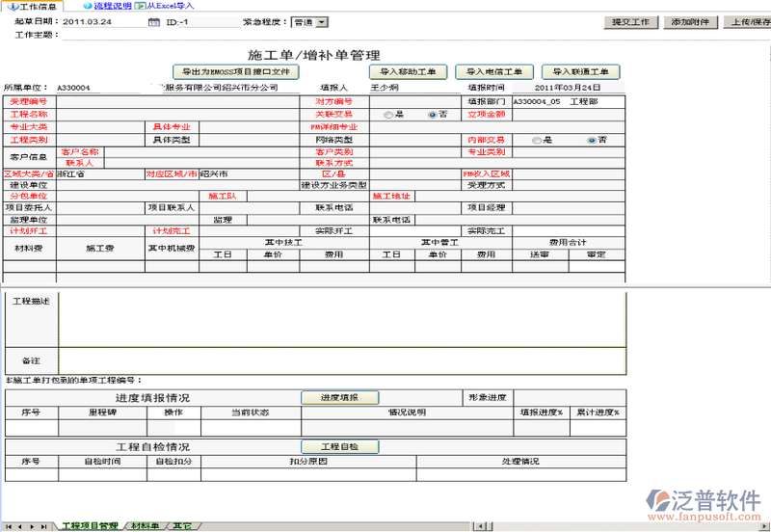Open the 流程说明 link
Image resolution: width=771 pixels, height=532 pixels.
[x=113, y=6]
